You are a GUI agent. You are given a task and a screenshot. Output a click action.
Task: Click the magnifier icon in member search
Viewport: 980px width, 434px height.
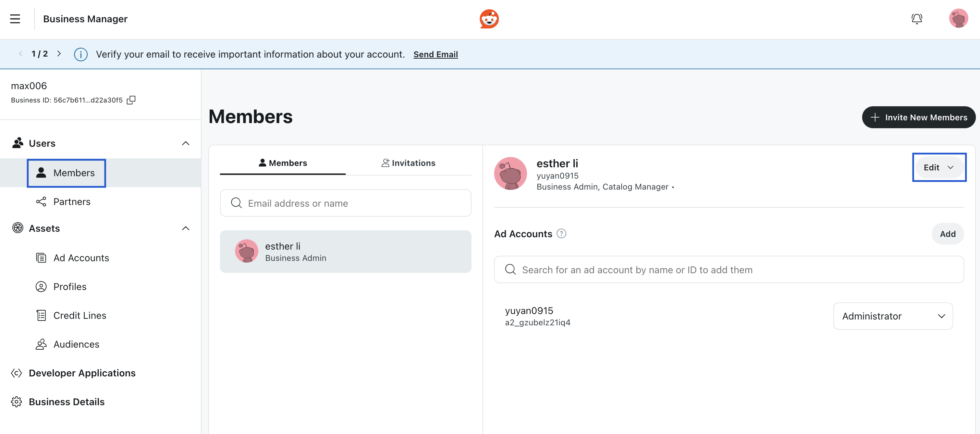click(236, 203)
